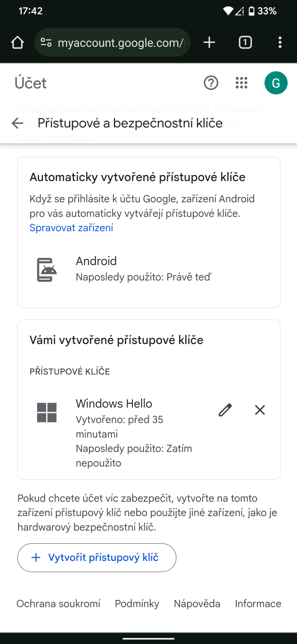Open site information icon in address bar
297x644 pixels.
click(46, 42)
